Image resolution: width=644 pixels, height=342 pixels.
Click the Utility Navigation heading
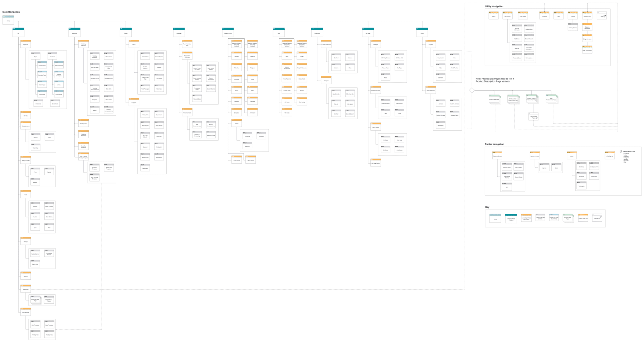pos(494,6)
